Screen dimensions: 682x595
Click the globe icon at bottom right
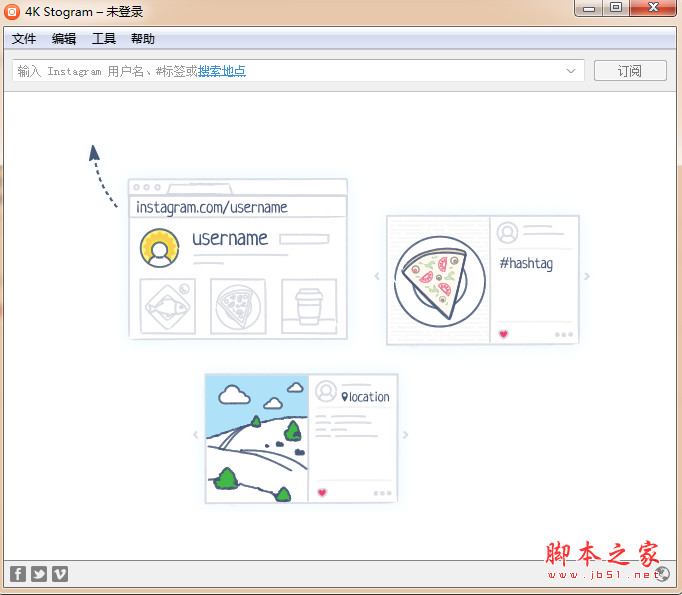tap(662, 574)
